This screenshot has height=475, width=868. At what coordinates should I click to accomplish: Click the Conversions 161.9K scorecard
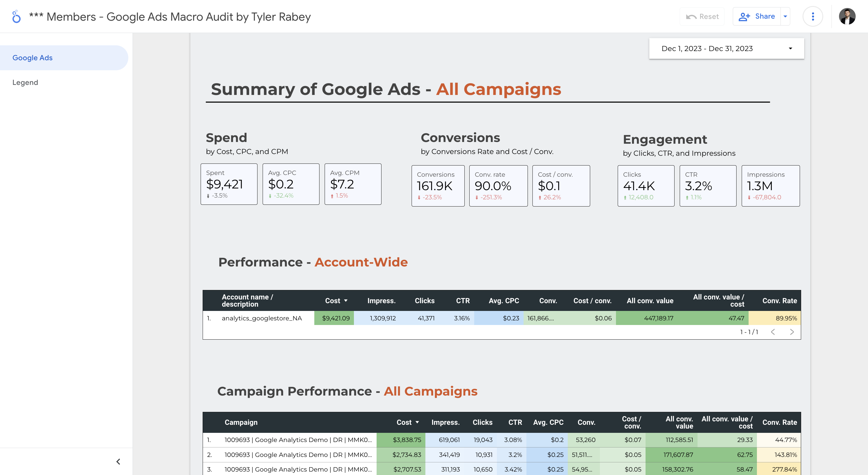[438, 186]
